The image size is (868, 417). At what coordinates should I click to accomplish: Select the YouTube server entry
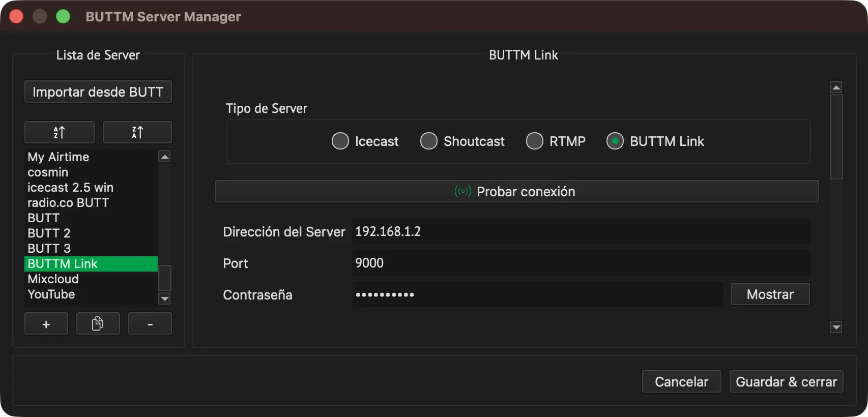click(x=91, y=294)
